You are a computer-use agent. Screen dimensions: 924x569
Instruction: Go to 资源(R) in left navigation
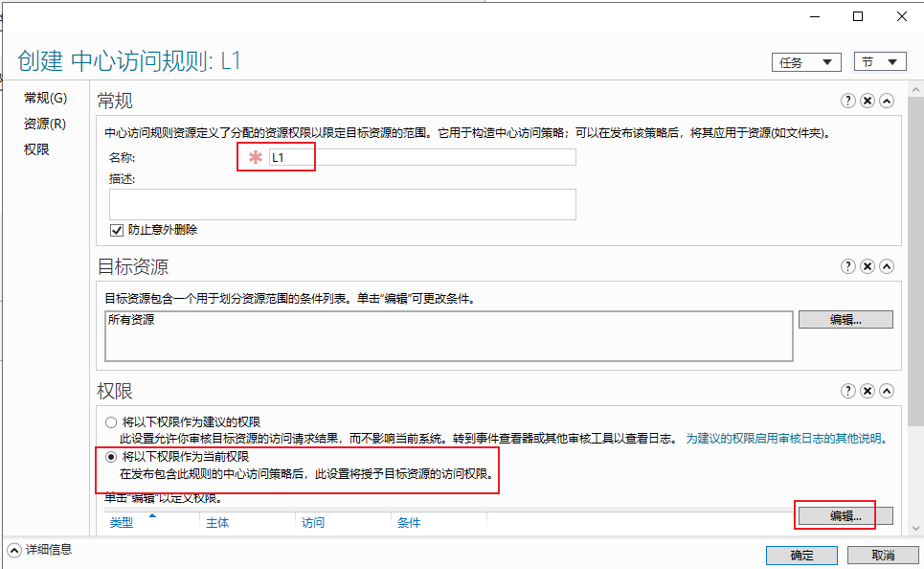click(x=45, y=124)
